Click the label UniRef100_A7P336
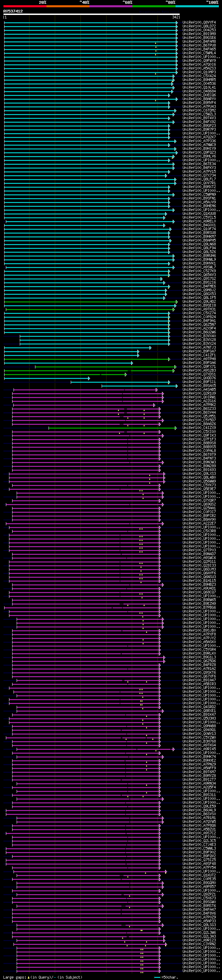Image resolution: width=222 pixels, height=980 pixels. point(199,141)
